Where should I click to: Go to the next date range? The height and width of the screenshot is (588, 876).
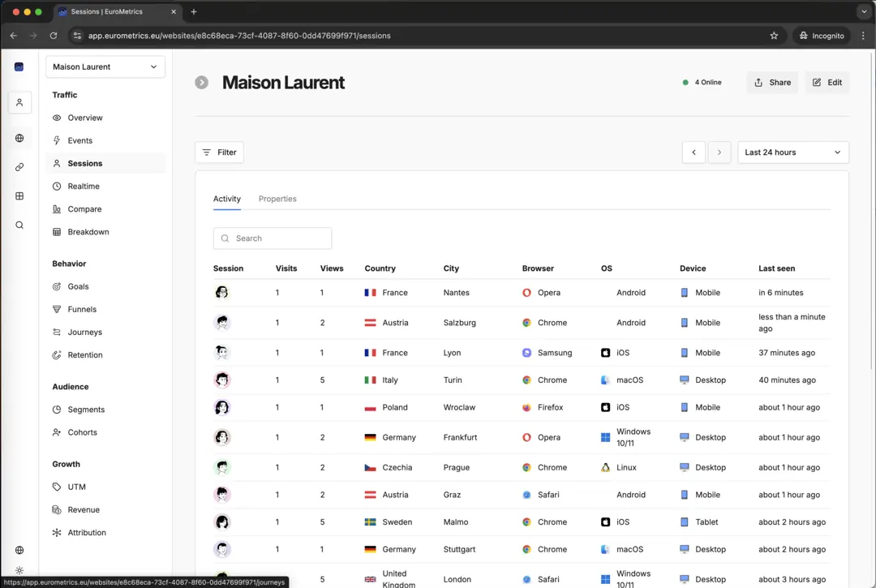[719, 152]
